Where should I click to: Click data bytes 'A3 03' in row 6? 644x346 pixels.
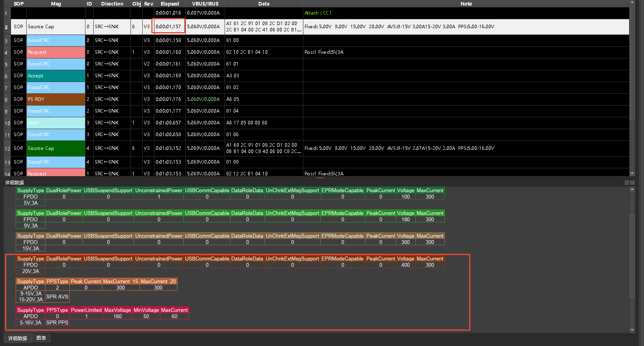[x=232, y=76]
